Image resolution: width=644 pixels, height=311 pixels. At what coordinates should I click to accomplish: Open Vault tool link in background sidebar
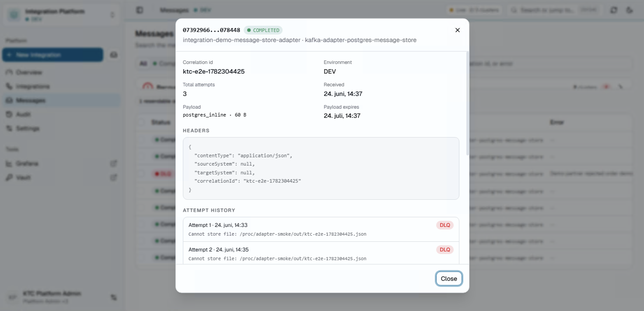point(61,178)
